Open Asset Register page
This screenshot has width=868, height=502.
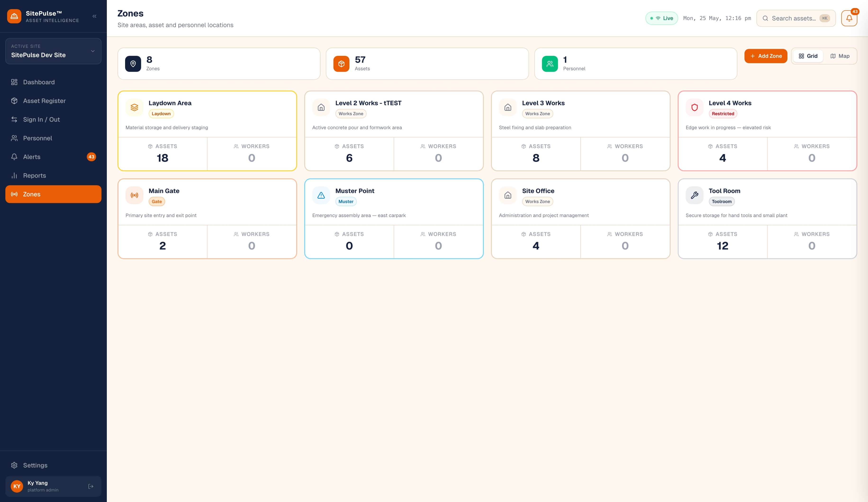[53, 101]
